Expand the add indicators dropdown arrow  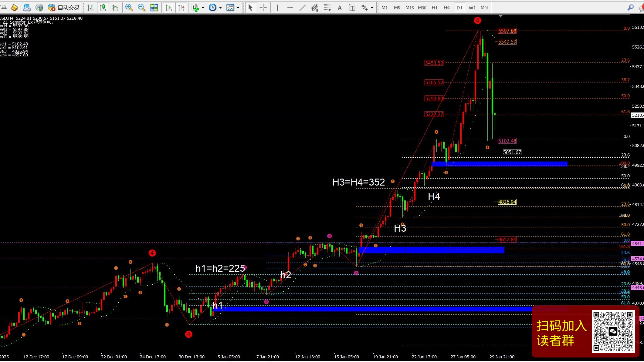click(203, 8)
